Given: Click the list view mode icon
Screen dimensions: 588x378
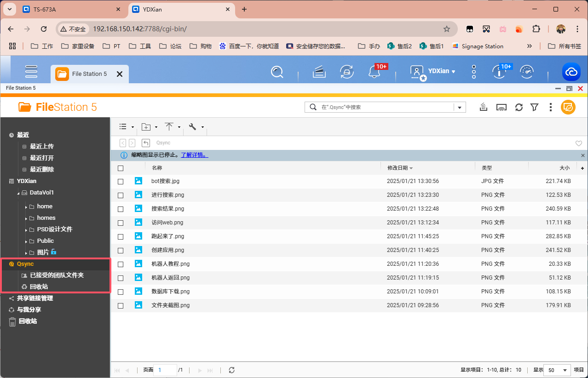Looking at the screenshot, I should pyautogui.click(x=123, y=126).
